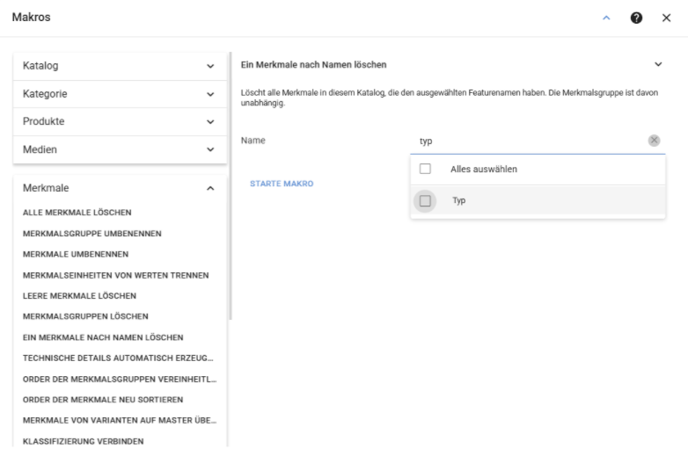Expand the Produkte section
This screenshot has height=456, width=688.
120,122
